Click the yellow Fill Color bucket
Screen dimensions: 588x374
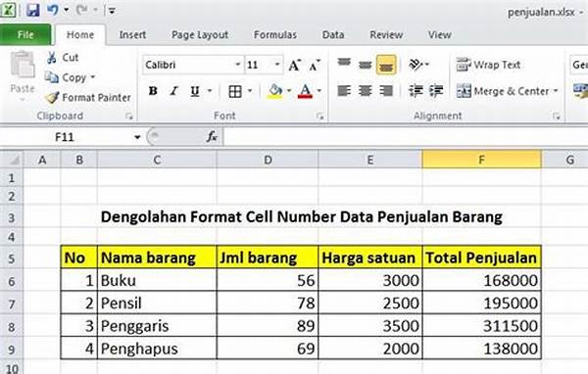tap(275, 91)
